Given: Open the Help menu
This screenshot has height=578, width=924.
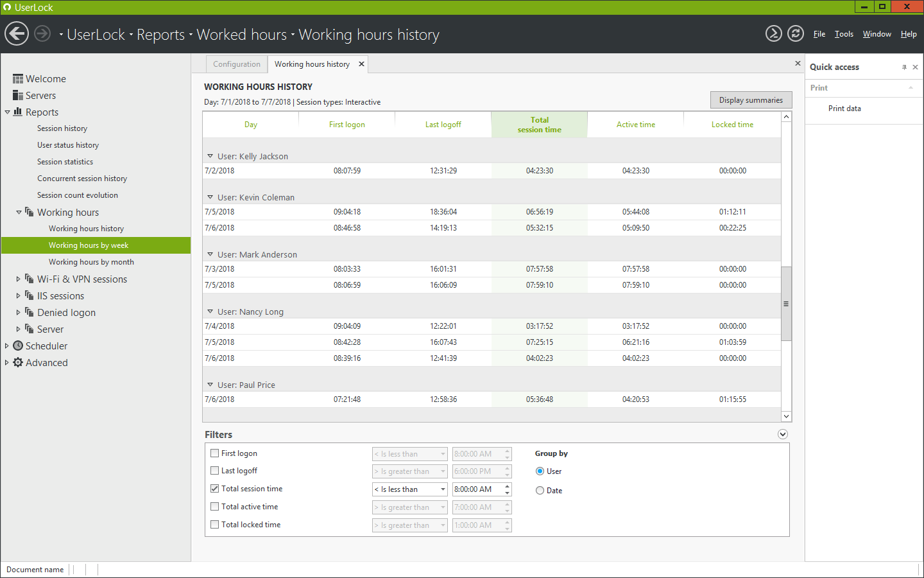Looking at the screenshot, I should click(909, 34).
